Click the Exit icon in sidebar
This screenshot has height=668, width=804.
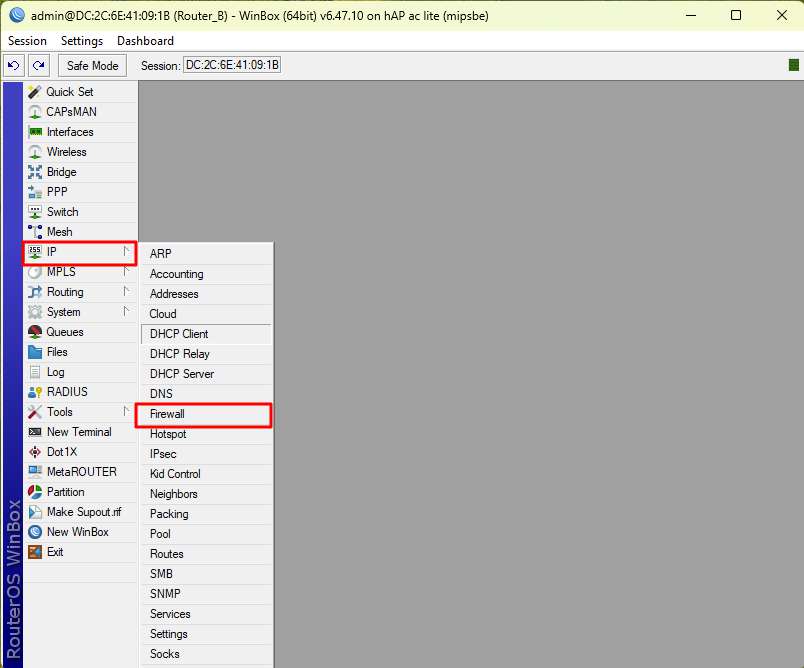pyautogui.click(x=35, y=552)
